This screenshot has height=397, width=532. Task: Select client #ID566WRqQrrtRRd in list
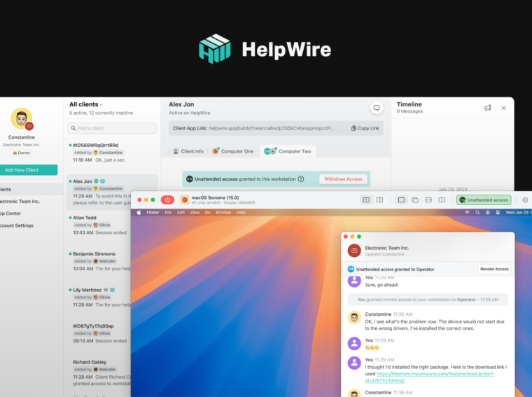(x=112, y=153)
